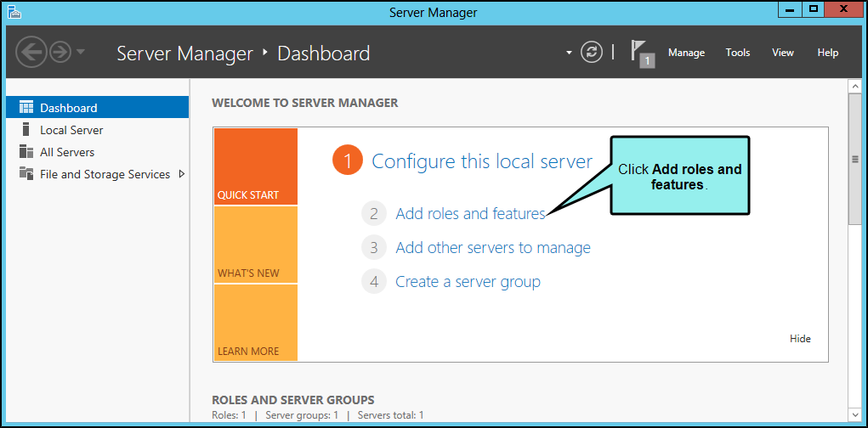Click the ROLES AND SERVER GROUPS heading
The image size is (868, 428).
(292, 399)
